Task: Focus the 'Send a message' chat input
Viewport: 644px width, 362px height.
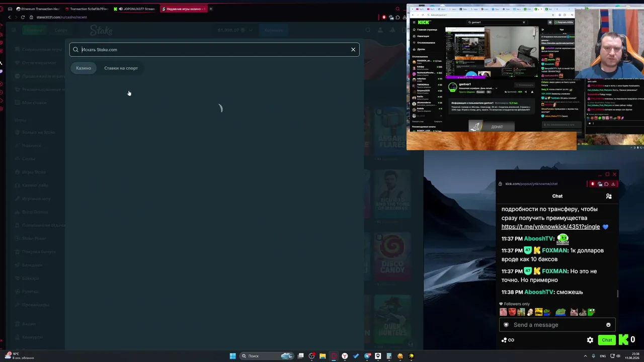Action: [x=557, y=325]
